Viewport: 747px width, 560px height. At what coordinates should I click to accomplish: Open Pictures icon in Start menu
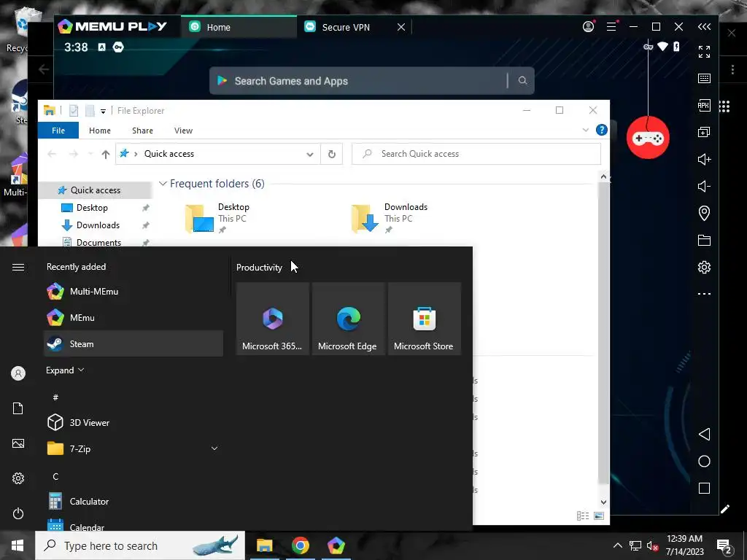click(x=18, y=443)
